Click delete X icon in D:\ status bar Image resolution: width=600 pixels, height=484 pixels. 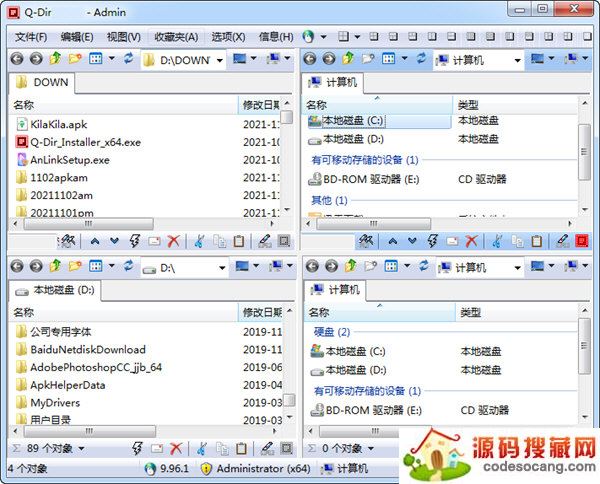coord(176,448)
